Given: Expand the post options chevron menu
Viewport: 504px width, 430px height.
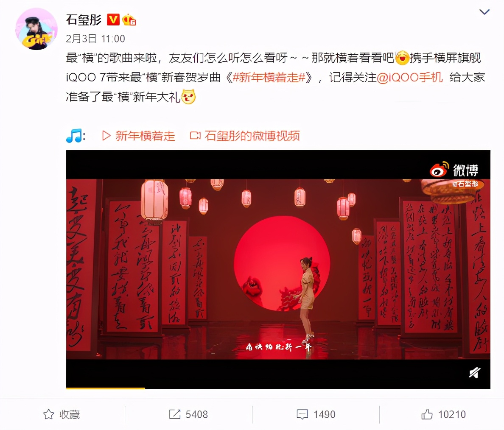Looking at the screenshot, I should pyautogui.click(x=484, y=12).
